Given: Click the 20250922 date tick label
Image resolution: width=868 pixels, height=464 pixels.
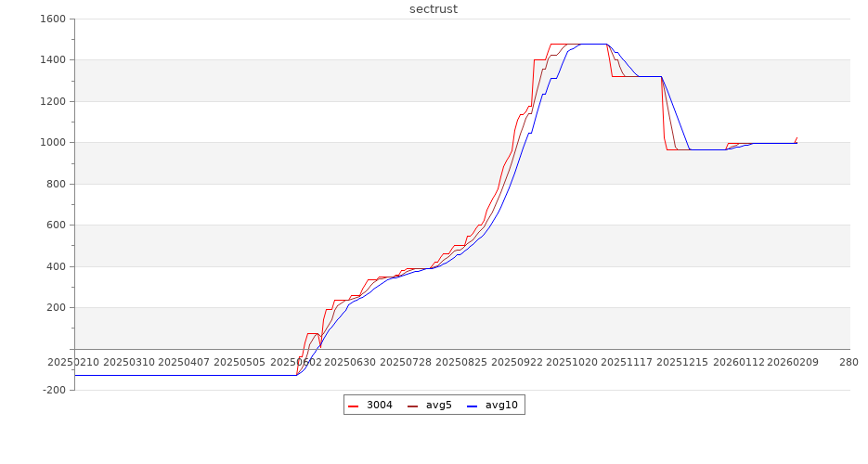Looking at the screenshot, I should tap(516, 362).
